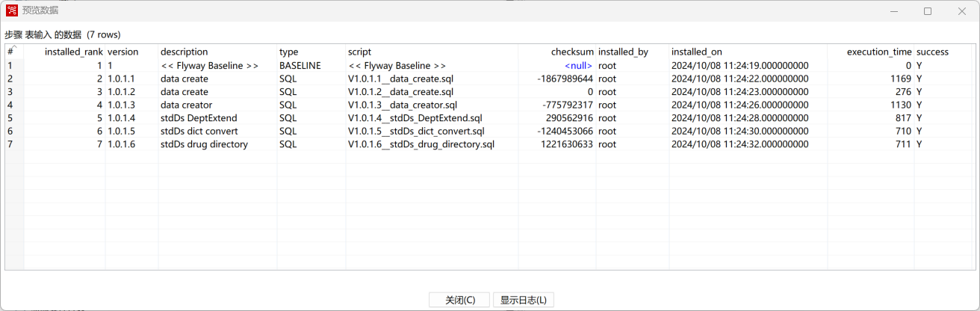
Task: Select the BASELINE type cell
Action: 300,66
